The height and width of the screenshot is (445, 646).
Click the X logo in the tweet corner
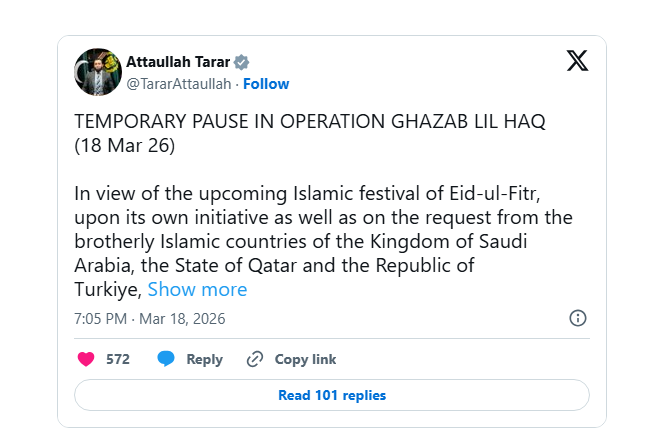click(x=577, y=61)
